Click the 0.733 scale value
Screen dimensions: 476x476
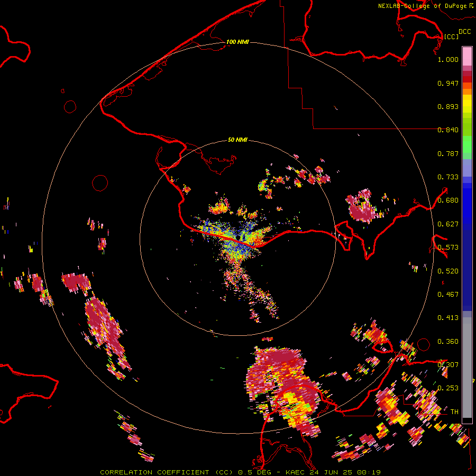(x=448, y=177)
